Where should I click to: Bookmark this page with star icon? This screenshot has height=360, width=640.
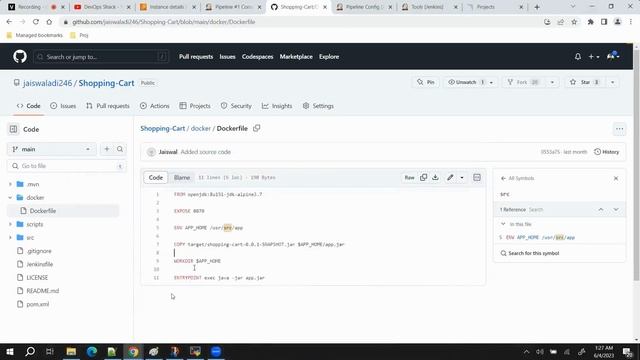574,22
